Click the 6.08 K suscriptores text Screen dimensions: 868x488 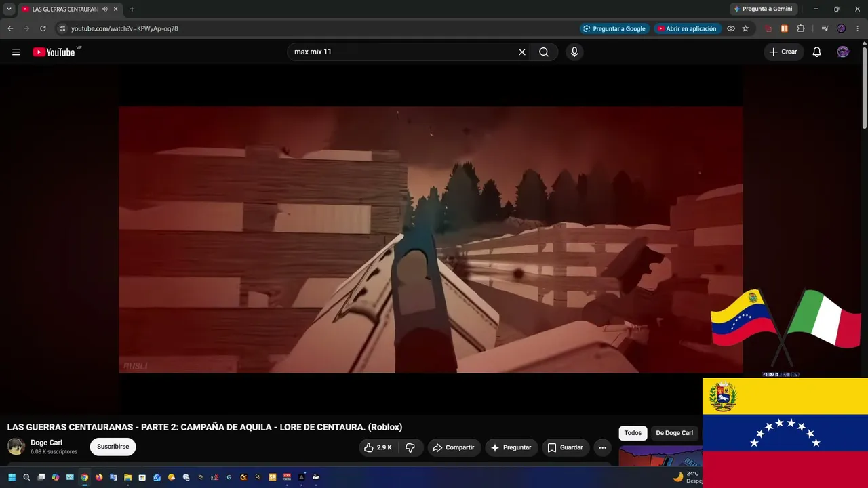54,452
